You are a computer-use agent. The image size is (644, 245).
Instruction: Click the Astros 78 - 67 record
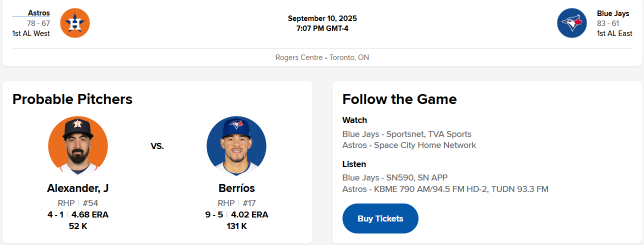click(x=38, y=23)
